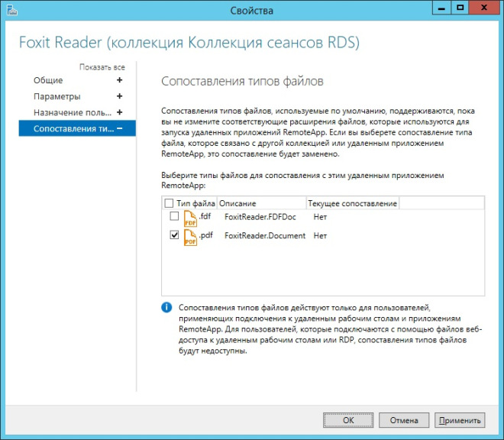Screen dimensions: 504x440
Task: Expand the Назначение пользователей plus sign
Action: (119, 112)
